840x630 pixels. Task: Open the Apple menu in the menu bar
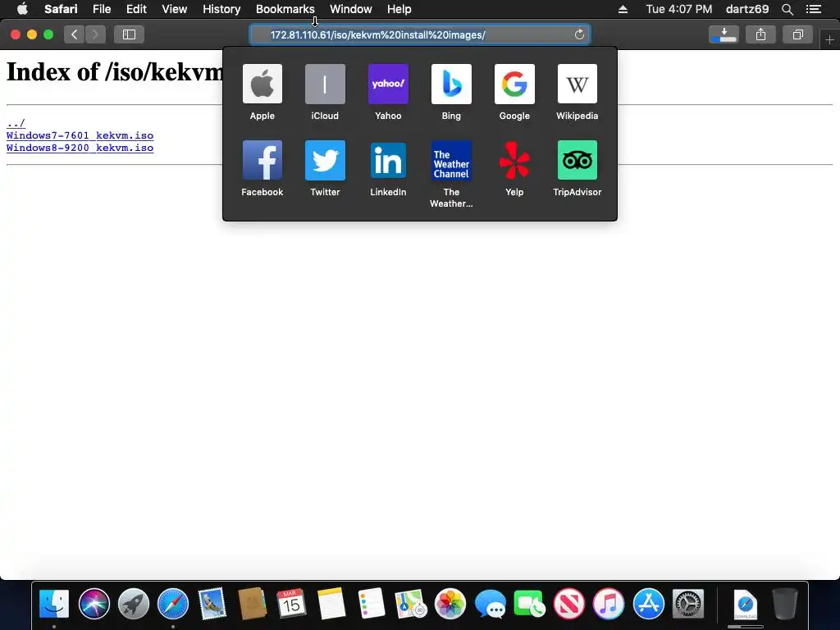pos(22,9)
